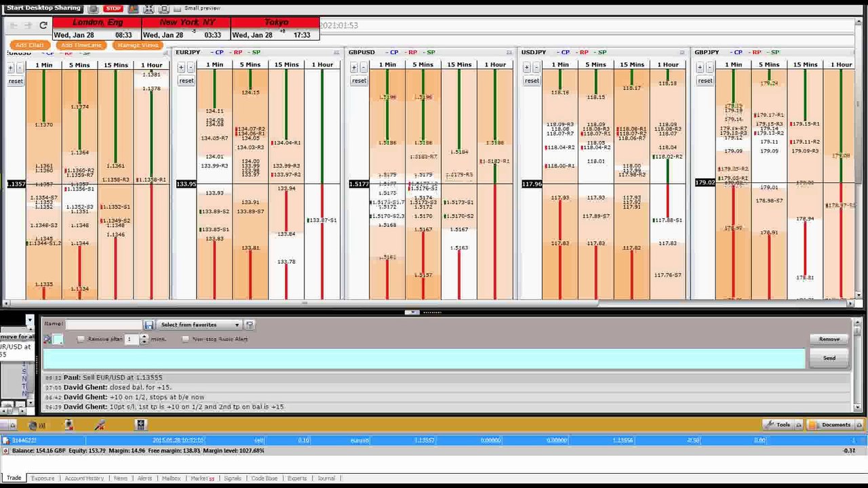
Task: Click the save floppy icon beside Name field
Action: point(149,325)
